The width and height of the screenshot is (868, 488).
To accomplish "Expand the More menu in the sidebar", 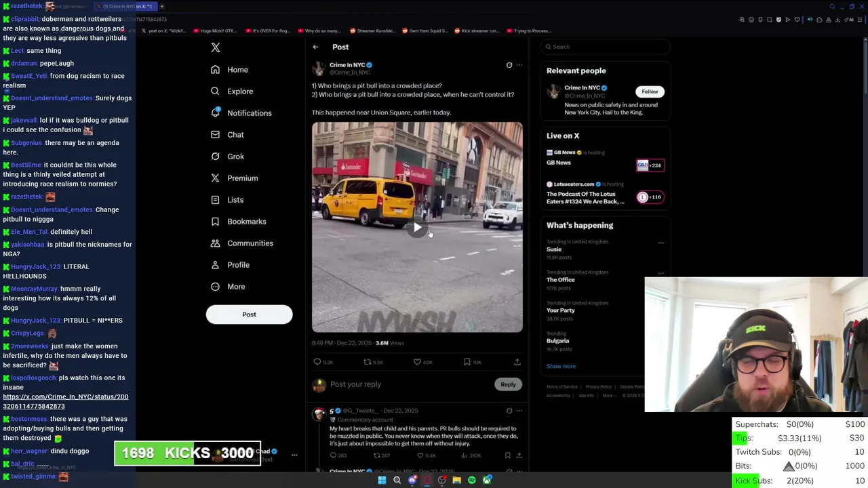I will pos(228,287).
